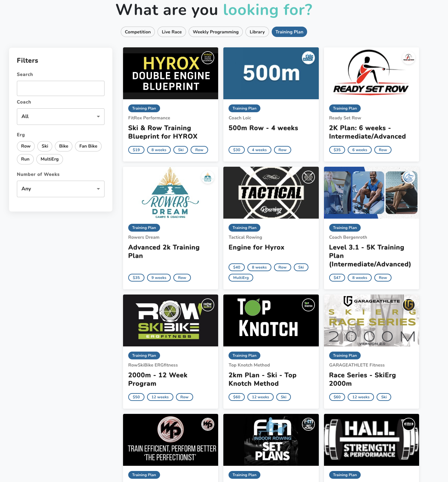Click Hall Strength round logo badge
This screenshot has width=448, height=482.
[409, 424]
